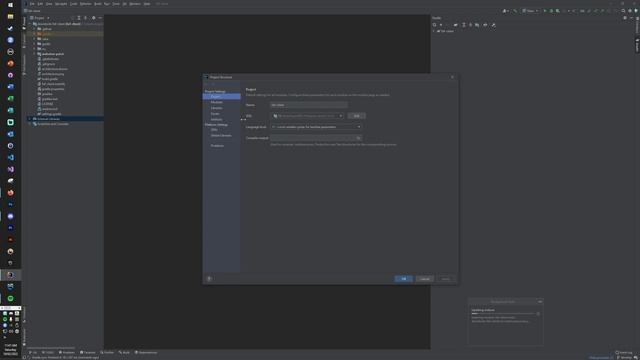
Task: Select build.gradle file in project tree
Action: tap(50, 79)
